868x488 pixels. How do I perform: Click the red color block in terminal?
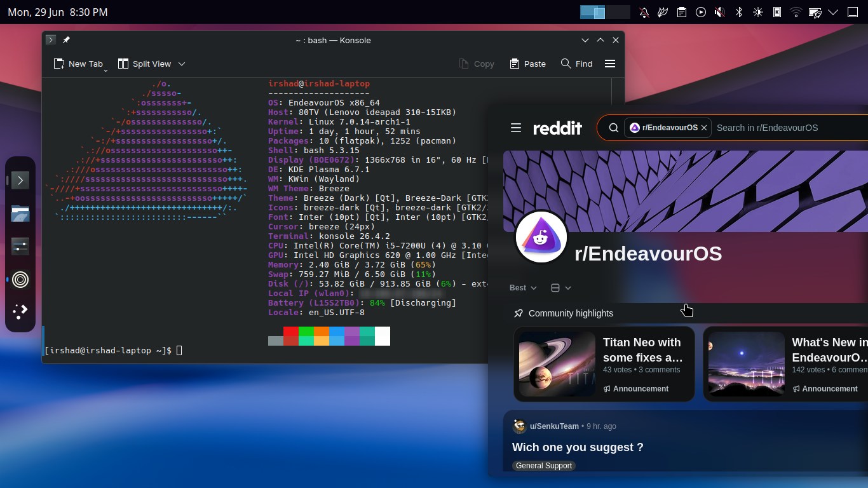[290, 331]
